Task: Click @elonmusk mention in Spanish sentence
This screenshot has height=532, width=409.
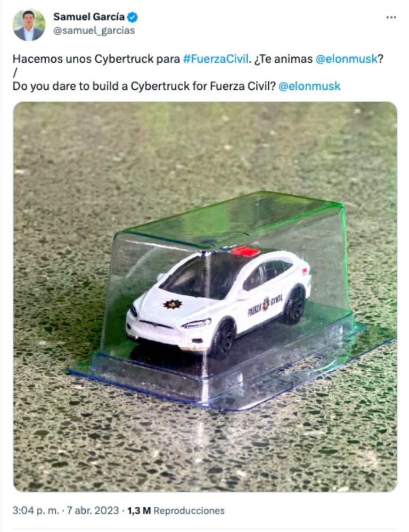Action: tap(347, 59)
